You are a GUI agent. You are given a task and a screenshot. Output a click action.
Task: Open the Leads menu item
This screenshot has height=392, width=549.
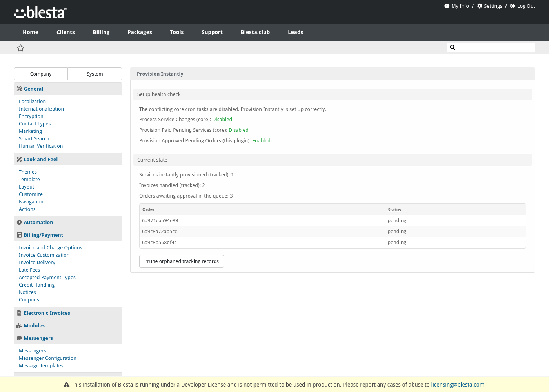[296, 32]
